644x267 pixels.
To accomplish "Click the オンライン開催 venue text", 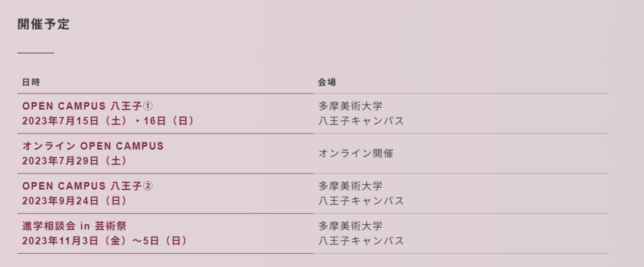I will click(x=355, y=154).
